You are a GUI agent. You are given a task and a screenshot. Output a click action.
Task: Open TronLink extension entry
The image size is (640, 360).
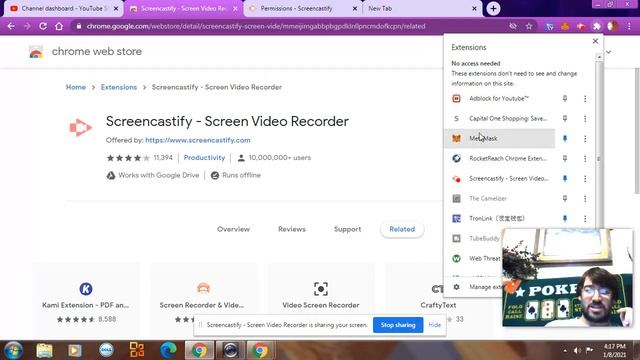499,218
